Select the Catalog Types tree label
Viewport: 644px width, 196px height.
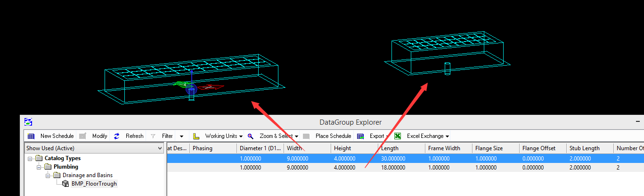tap(63, 158)
